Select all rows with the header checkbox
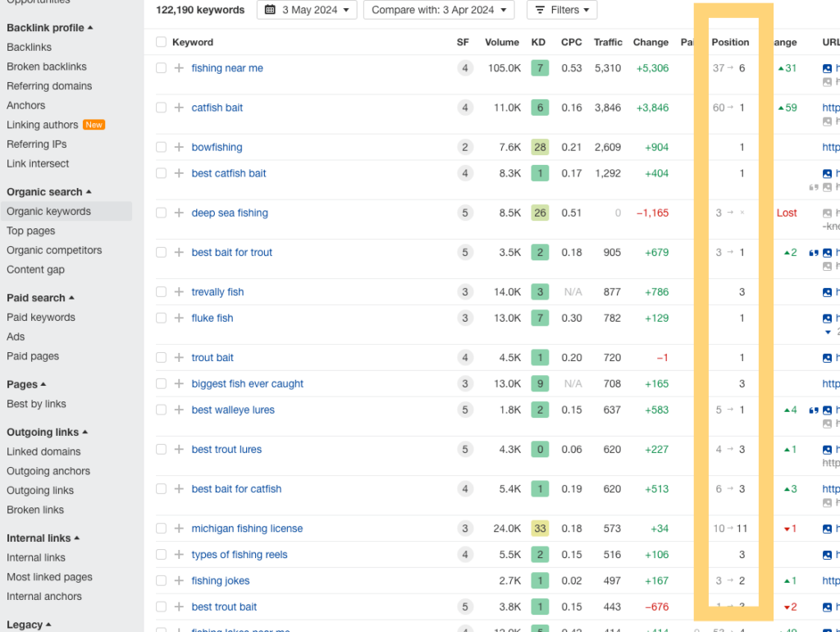Image resolution: width=840 pixels, height=632 pixels. [161, 42]
